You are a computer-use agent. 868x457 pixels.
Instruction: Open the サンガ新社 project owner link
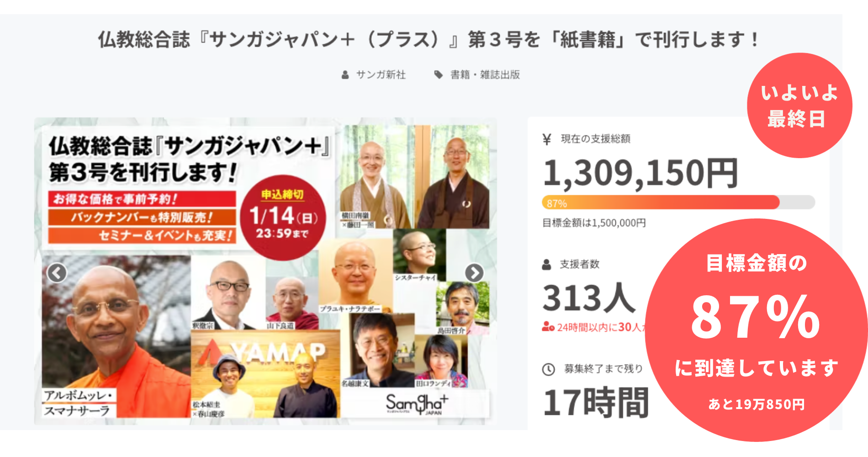click(x=381, y=75)
